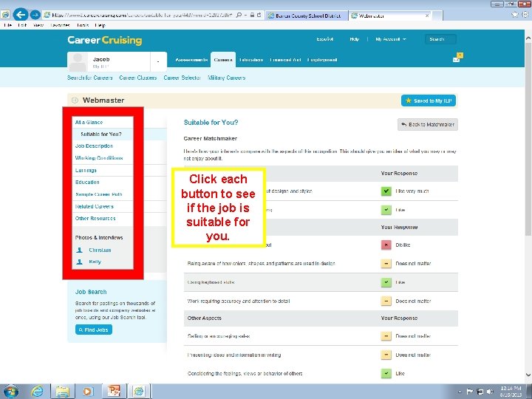Click the Search for Careers link
This screenshot has height=399, width=532.
pyautogui.click(x=90, y=78)
